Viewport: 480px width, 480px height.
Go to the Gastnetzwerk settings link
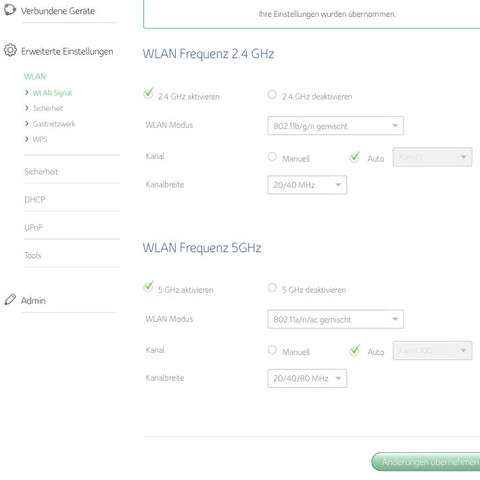pyautogui.click(x=54, y=124)
